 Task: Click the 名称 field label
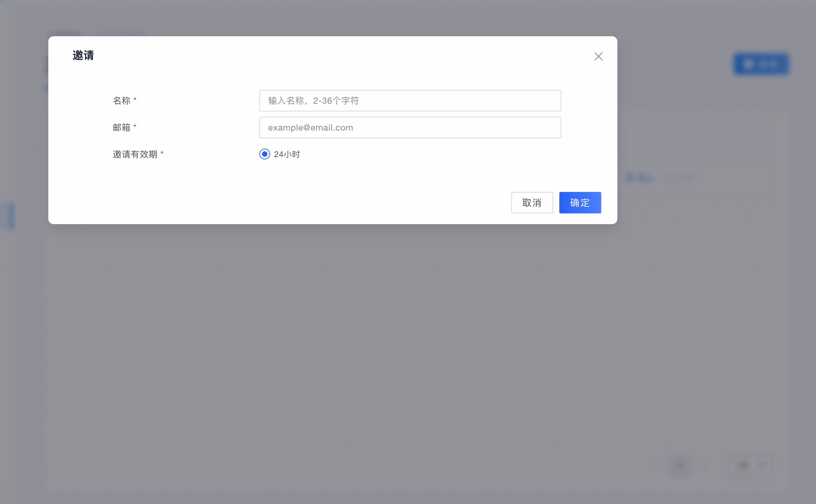tap(121, 101)
